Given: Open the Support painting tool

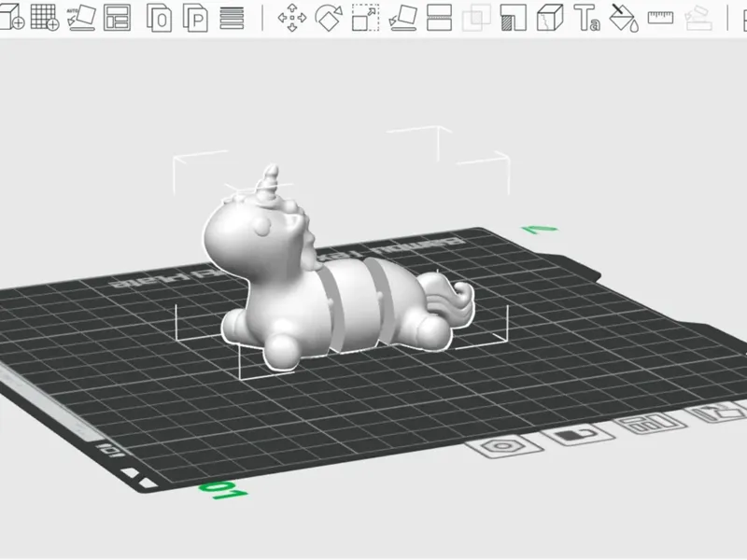Looking at the screenshot, I should (513, 18).
